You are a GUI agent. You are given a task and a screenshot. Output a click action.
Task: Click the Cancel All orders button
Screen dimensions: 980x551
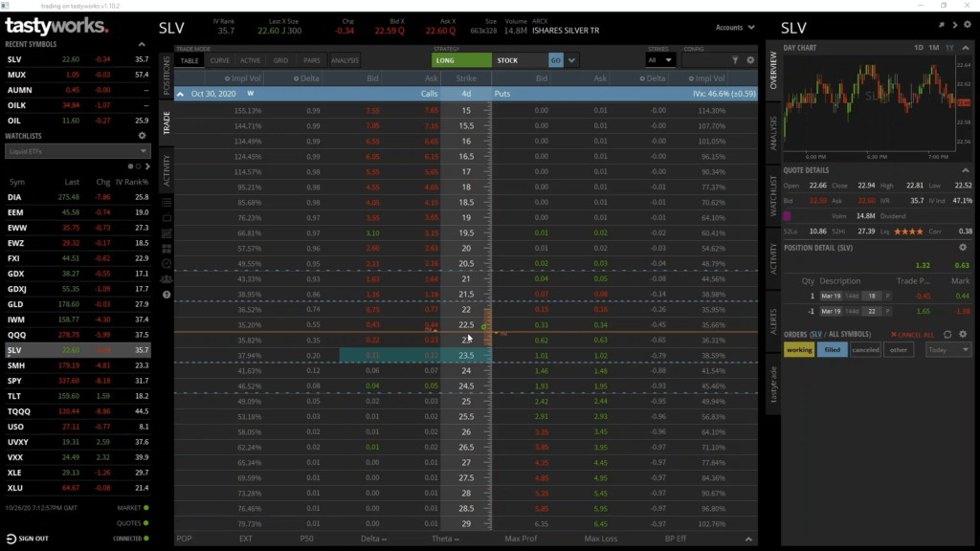pyautogui.click(x=912, y=335)
